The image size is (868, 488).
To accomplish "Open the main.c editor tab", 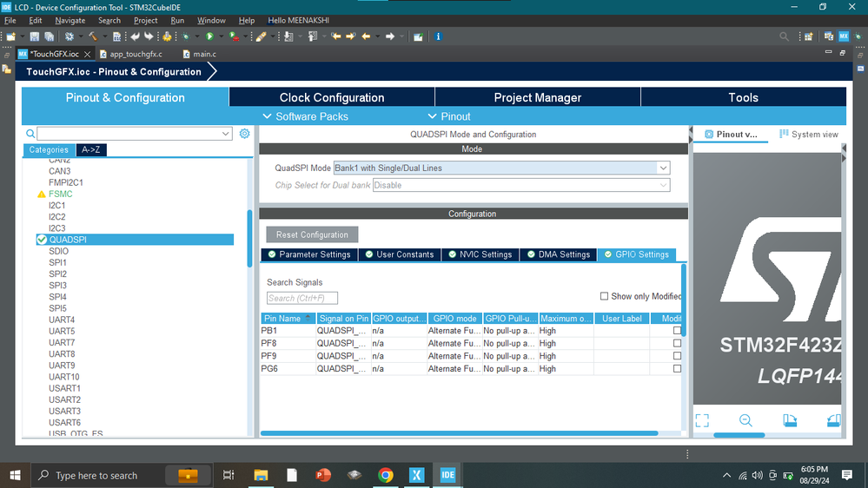I will click(199, 54).
